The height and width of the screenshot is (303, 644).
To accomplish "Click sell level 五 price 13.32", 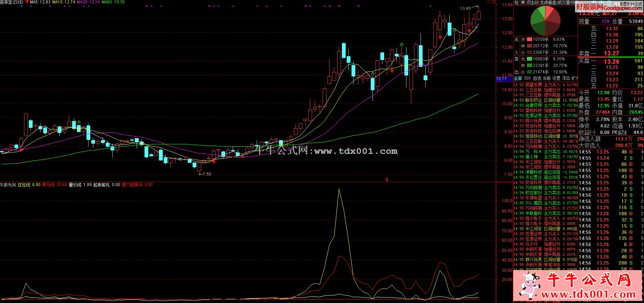I will (x=612, y=28).
